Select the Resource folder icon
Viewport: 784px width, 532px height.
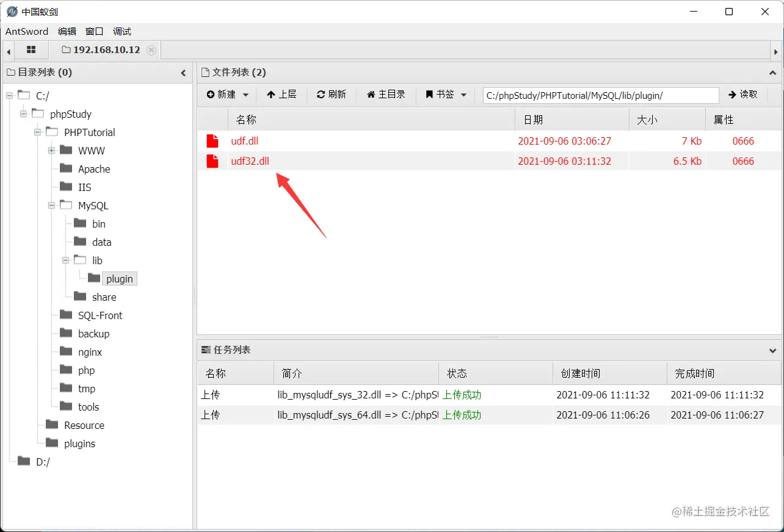(x=52, y=425)
